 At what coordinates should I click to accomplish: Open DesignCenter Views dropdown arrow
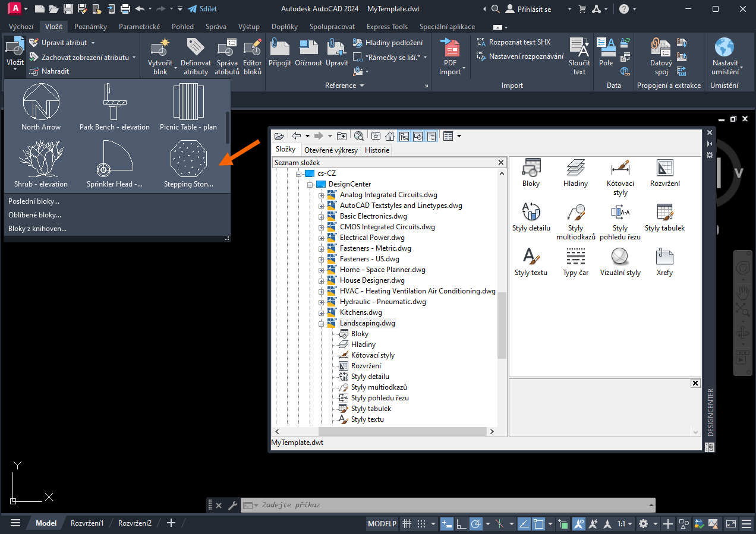pos(459,136)
